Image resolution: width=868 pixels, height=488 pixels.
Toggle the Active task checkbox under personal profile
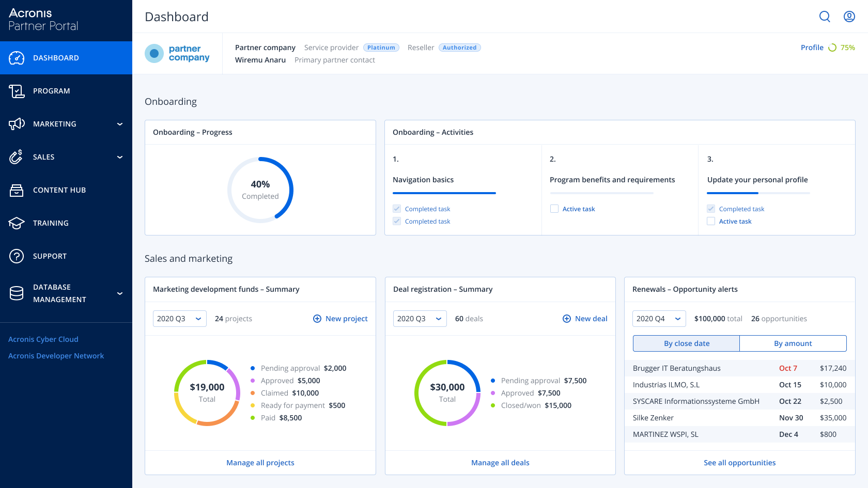tap(711, 222)
